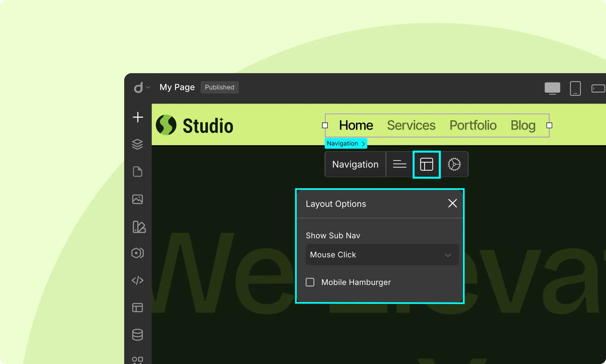Image resolution: width=606 pixels, height=364 pixels.
Task: Click the Studio logo image
Action: (194, 125)
